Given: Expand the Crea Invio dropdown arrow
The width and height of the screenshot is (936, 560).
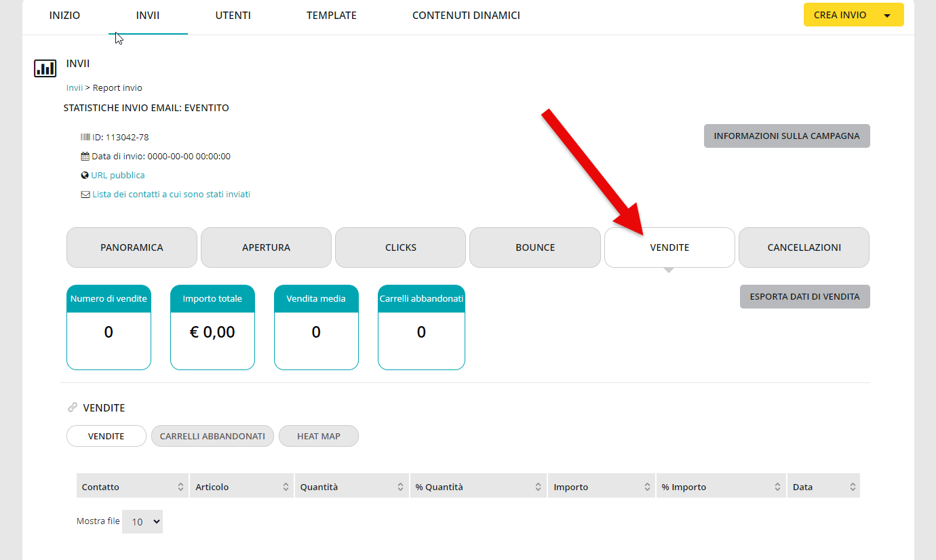Looking at the screenshot, I should 886,16.
